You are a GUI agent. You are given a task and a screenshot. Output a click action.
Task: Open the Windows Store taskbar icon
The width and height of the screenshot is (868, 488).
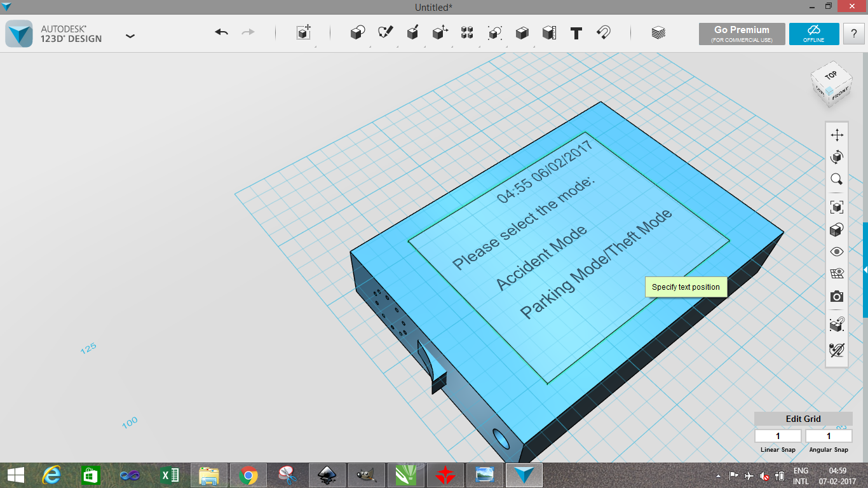tap(91, 475)
